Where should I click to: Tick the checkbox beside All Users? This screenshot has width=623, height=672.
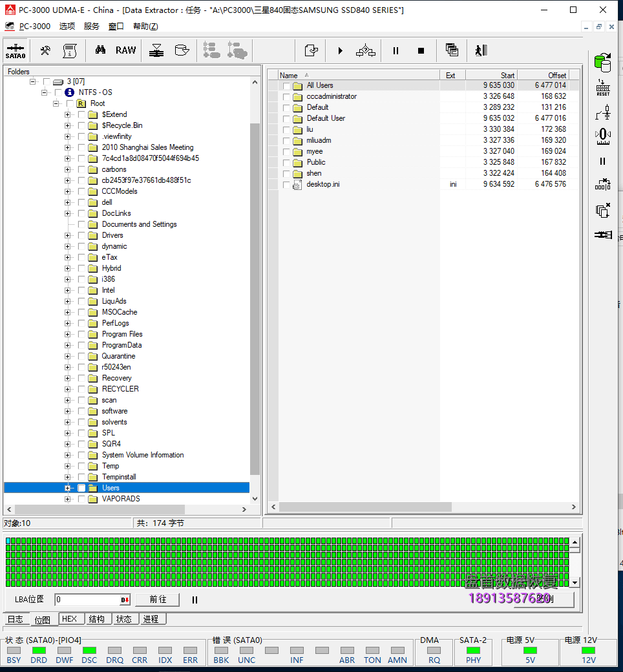(x=286, y=86)
